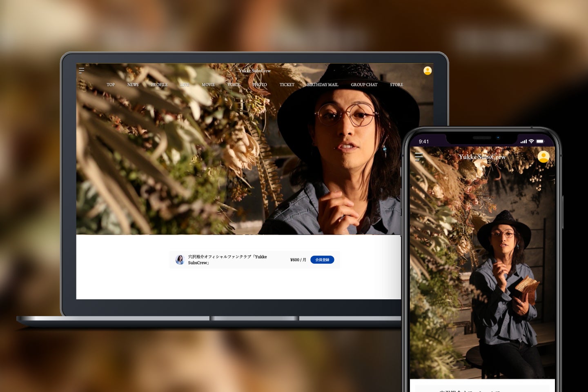Open GROUP CHAT from the navigation
The image size is (588, 392).
364,85
